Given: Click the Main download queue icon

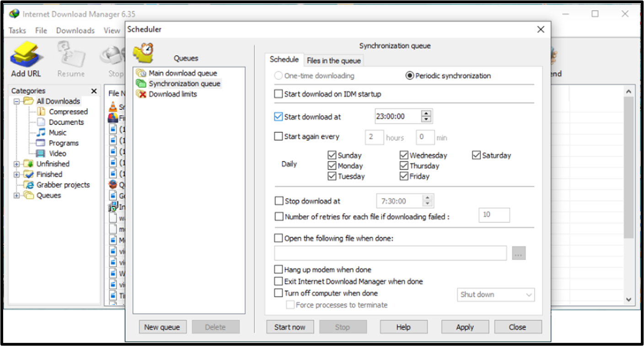Looking at the screenshot, I should (x=141, y=73).
